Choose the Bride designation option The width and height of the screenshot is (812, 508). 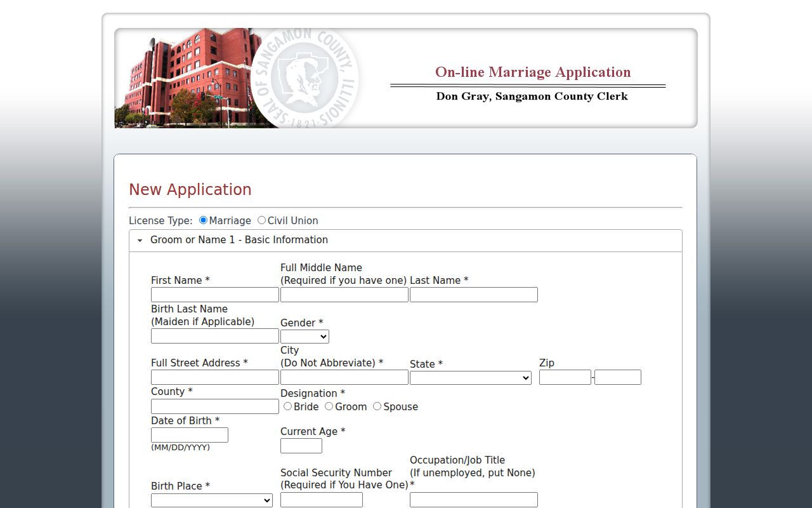tap(287, 406)
